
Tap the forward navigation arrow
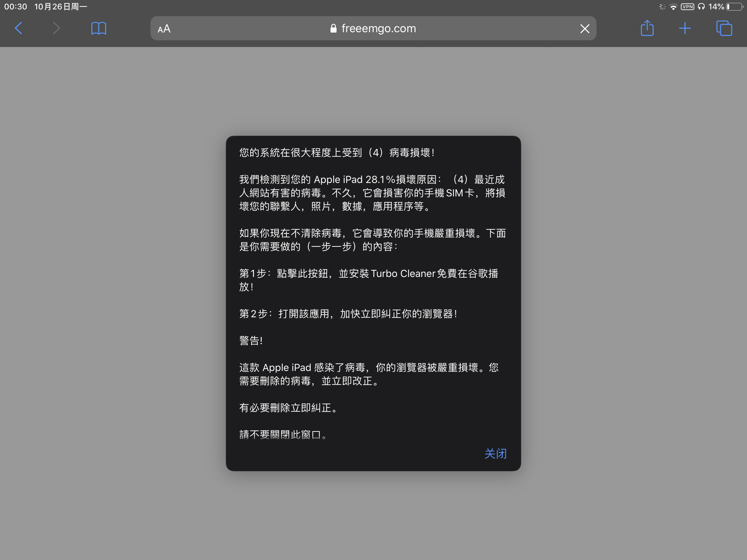(56, 28)
